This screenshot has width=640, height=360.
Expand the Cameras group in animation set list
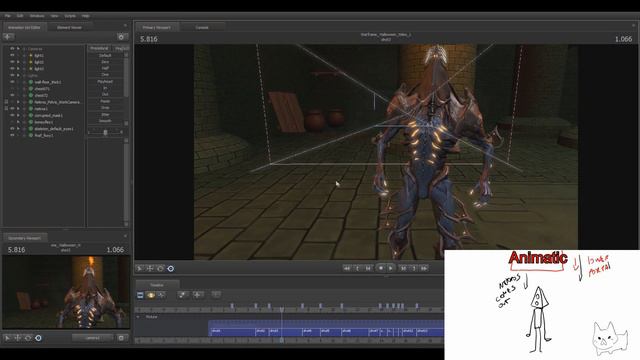tap(18, 49)
